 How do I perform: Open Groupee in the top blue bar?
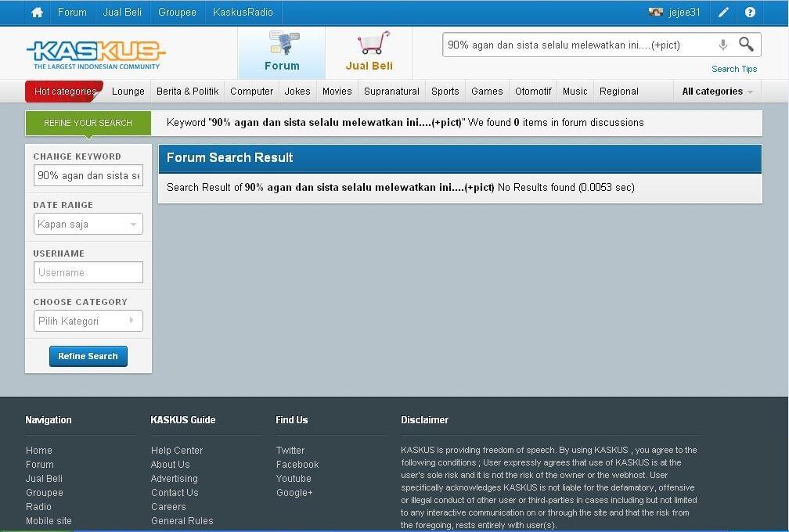pyautogui.click(x=177, y=12)
